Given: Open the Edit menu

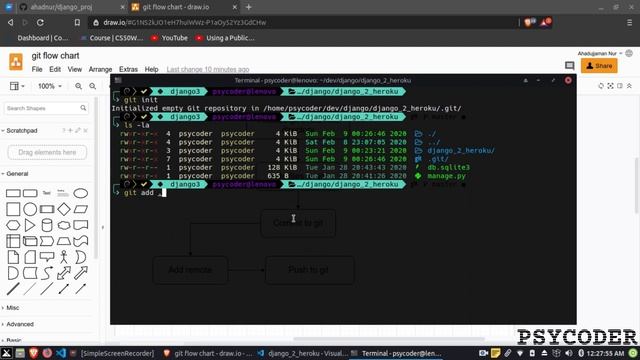Looking at the screenshot, I should (x=55, y=69).
